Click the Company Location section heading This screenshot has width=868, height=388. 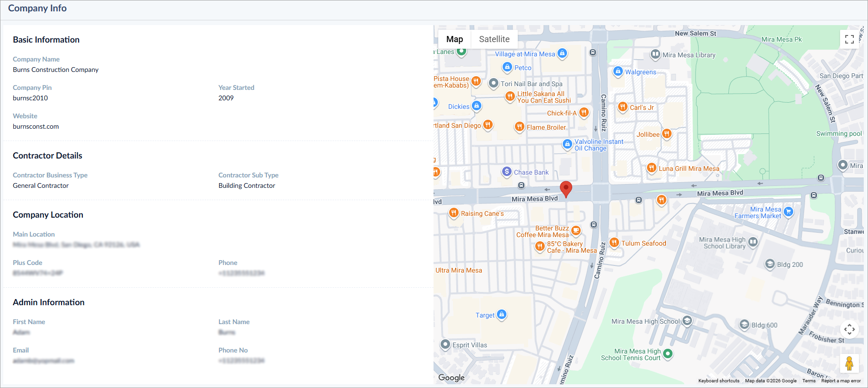coord(48,215)
